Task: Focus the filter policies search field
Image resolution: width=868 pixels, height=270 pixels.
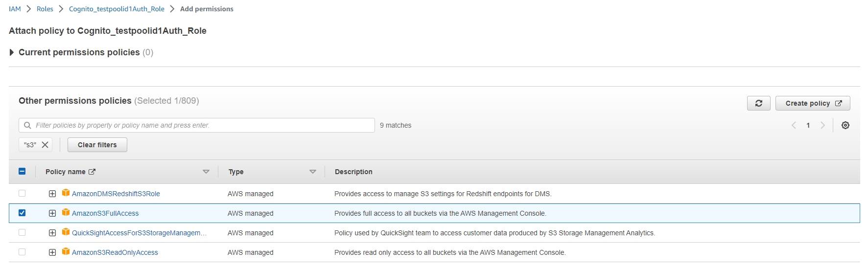Action: pyautogui.click(x=201, y=125)
